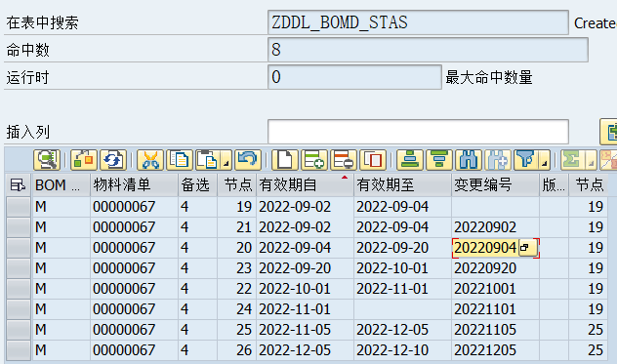Click the 最大命中数量 label

[489, 77]
